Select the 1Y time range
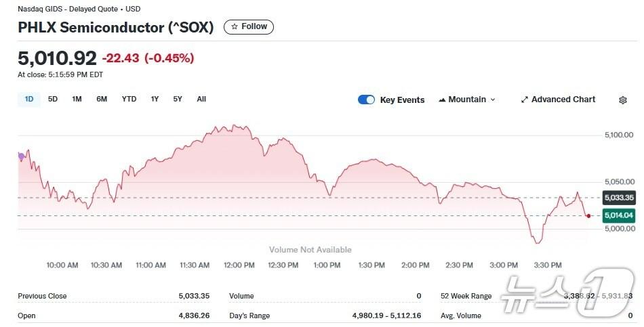This screenshot has width=644, height=327. [x=155, y=100]
